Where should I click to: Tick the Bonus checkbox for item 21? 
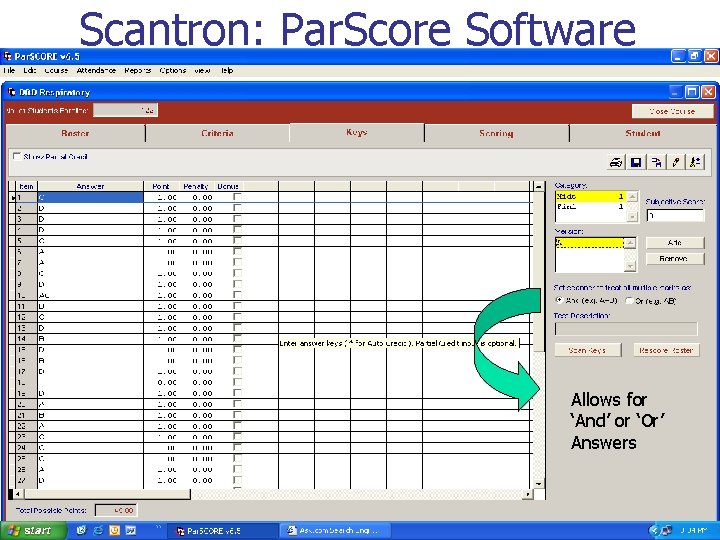[237, 415]
